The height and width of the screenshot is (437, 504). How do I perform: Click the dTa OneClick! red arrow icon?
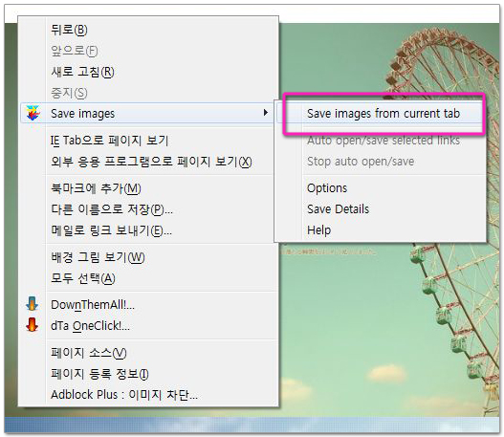(x=33, y=325)
